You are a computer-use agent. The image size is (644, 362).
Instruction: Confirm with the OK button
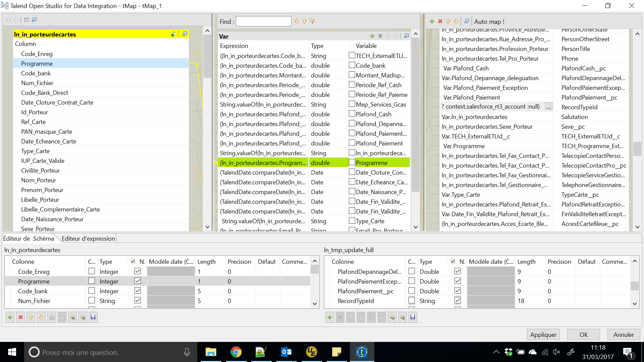point(583,335)
